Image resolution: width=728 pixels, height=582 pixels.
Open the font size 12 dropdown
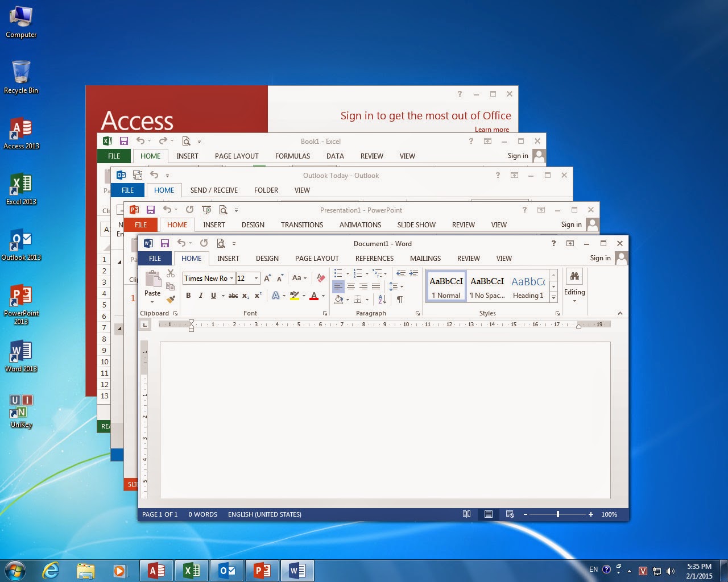click(x=257, y=278)
